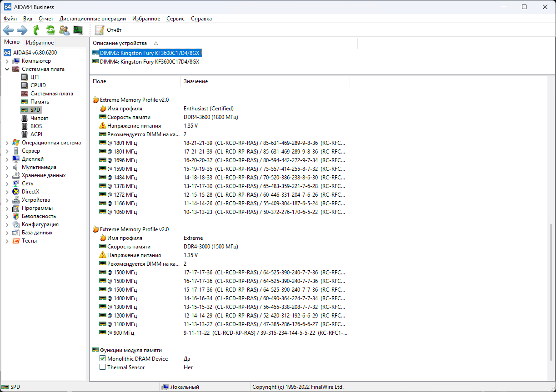Image resolution: width=556 pixels, height=392 pixels.
Task: Click the green up-level arrow icon
Action: 36,30
